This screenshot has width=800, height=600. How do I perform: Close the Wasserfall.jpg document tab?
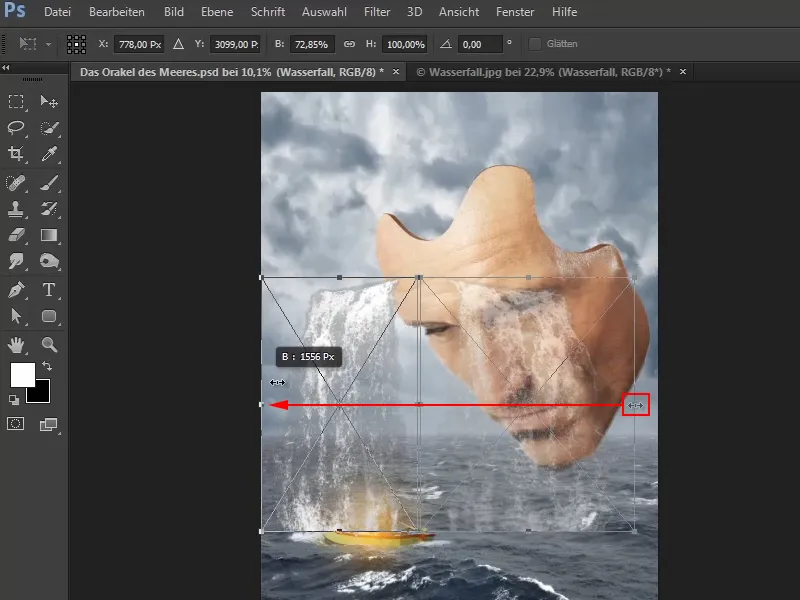(x=683, y=72)
